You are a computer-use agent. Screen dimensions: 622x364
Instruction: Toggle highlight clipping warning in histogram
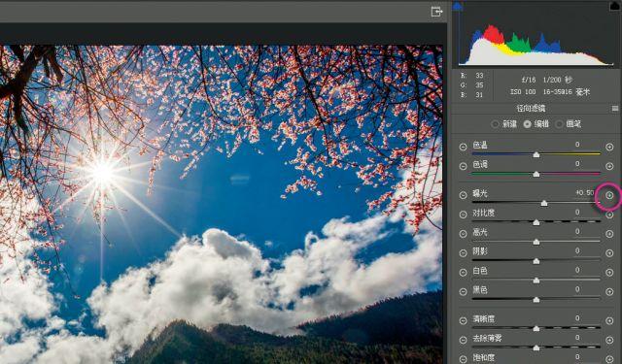coord(614,6)
